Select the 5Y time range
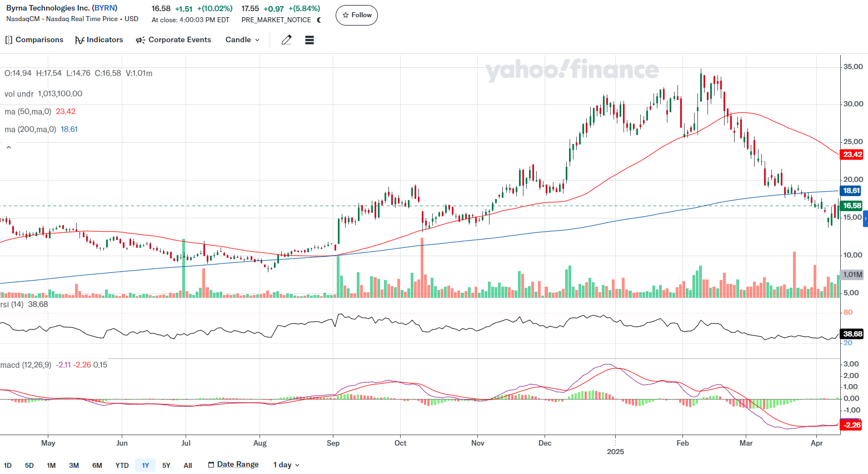This screenshot has width=868, height=474. click(x=166, y=465)
